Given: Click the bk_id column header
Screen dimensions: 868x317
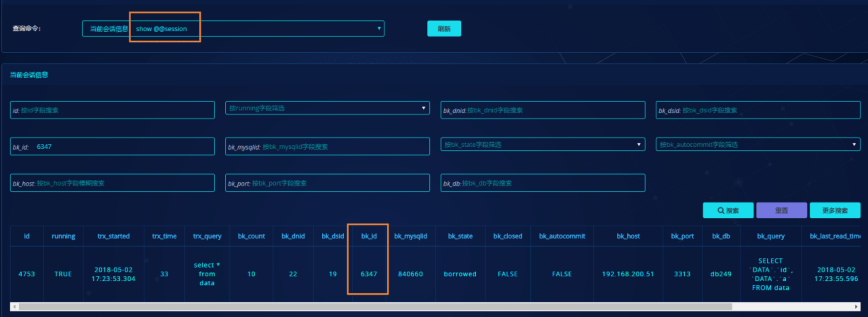Looking at the screenshot, I should [369, 236].
